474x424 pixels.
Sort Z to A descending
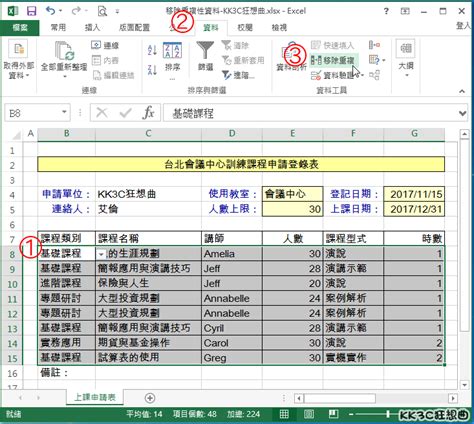point(152,69)
